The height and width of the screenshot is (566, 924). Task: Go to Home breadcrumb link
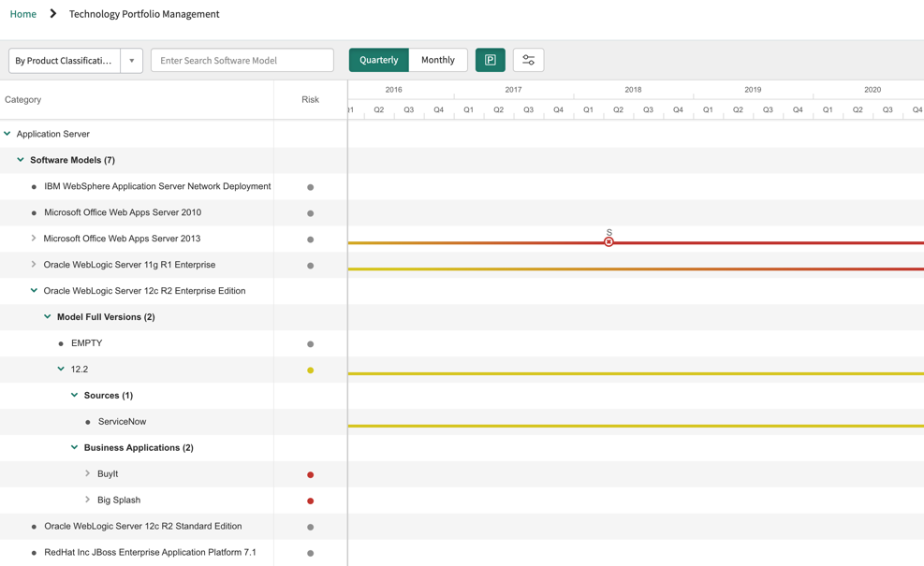pos(23,13)
